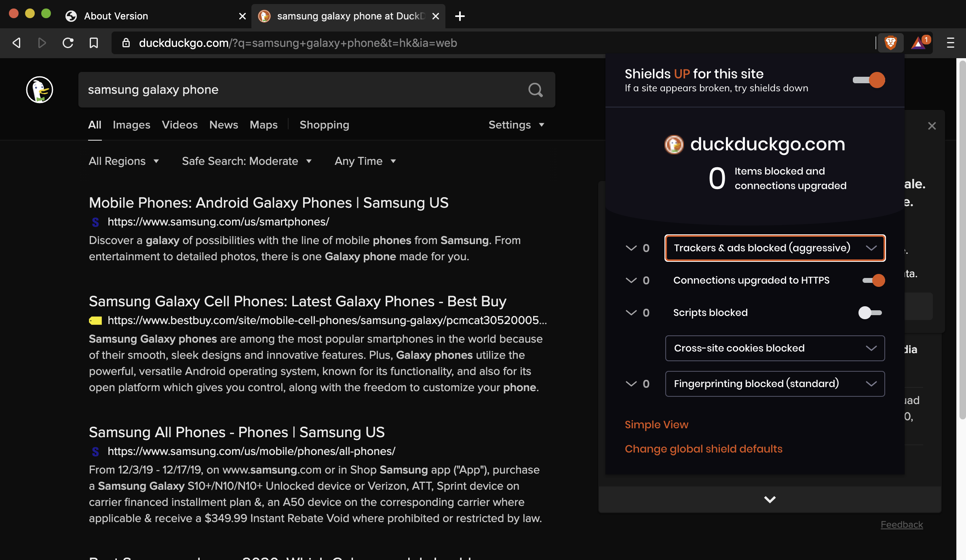This screenshot has width=966, height=560.
Task: Click Change global shield defaults
Action: tap(704, 449)
